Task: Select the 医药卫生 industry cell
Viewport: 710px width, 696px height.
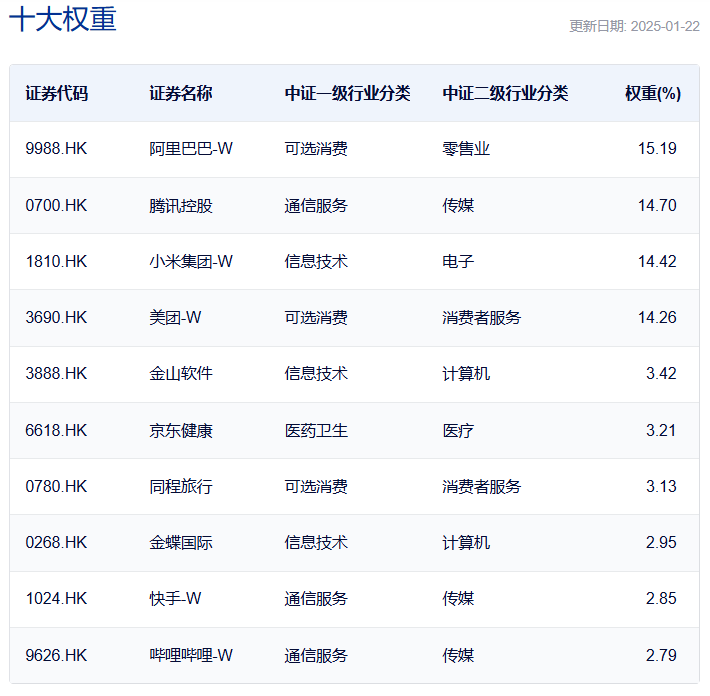Action: 316,430
